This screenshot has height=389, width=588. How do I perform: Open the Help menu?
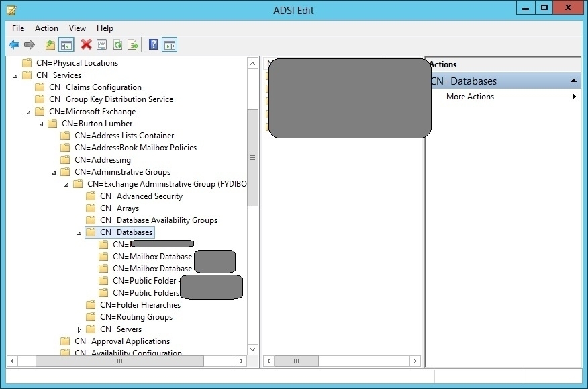click(x=105, y=28)
